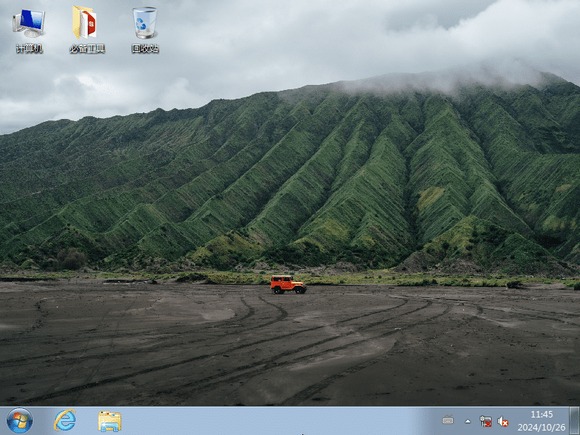Open the Windows Start menu orb

[x=20, y=421]
